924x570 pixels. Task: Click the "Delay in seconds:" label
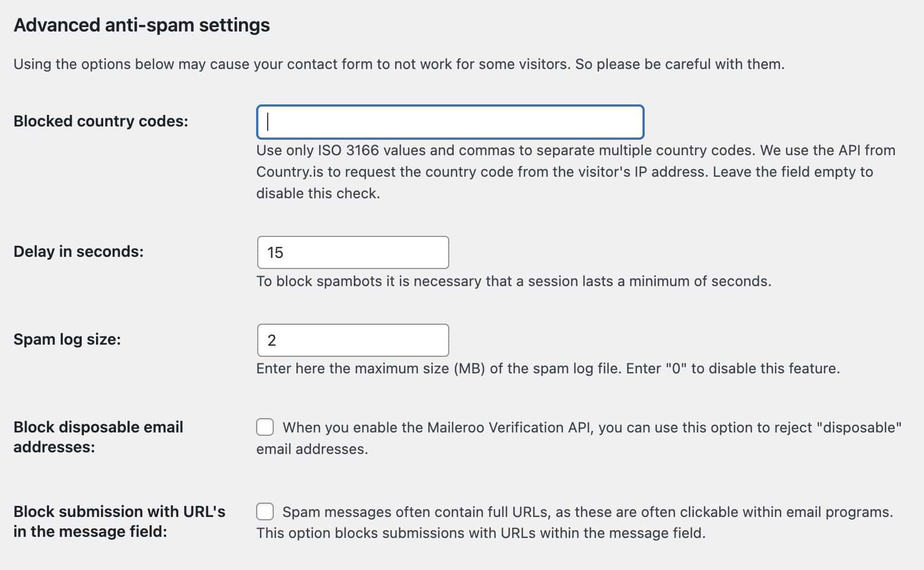78,251
